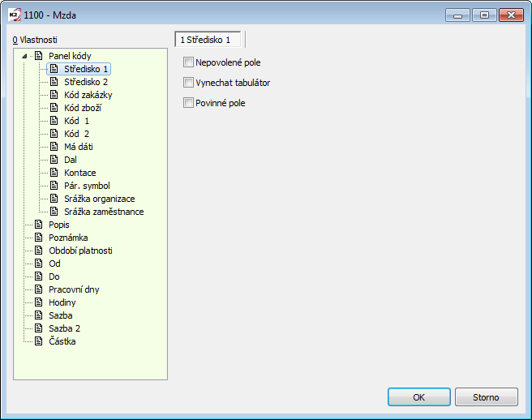
Task: Click the document icon beside Středisko 2
Action: pos(54,82)
